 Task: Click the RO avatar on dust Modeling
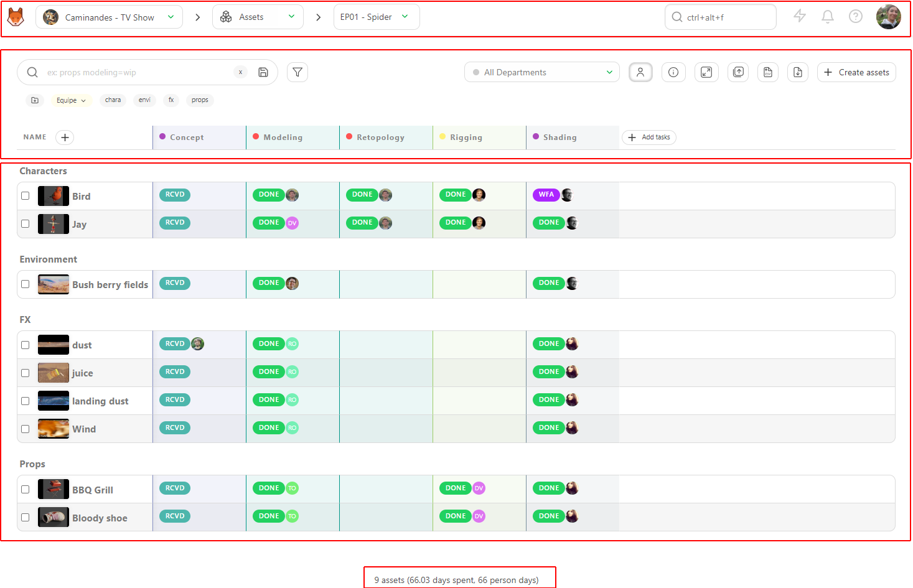[x=292, y=343]
